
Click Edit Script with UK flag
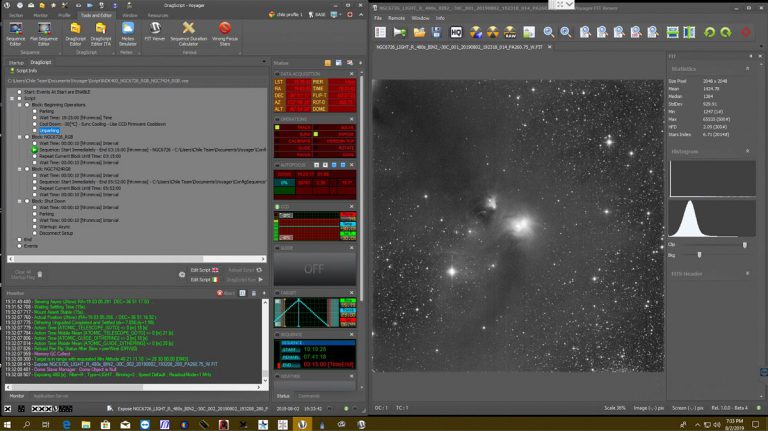[205, 270]
